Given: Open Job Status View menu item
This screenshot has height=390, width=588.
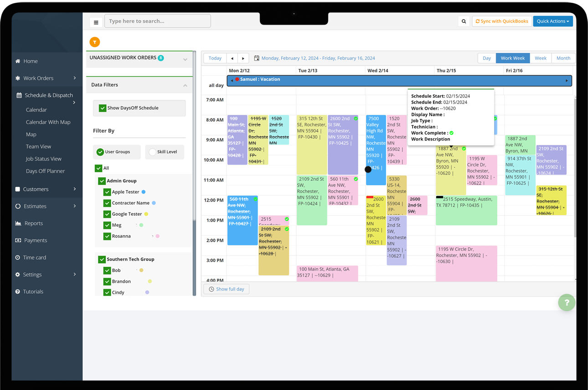Looking at the screenshot, I should 43,159.
